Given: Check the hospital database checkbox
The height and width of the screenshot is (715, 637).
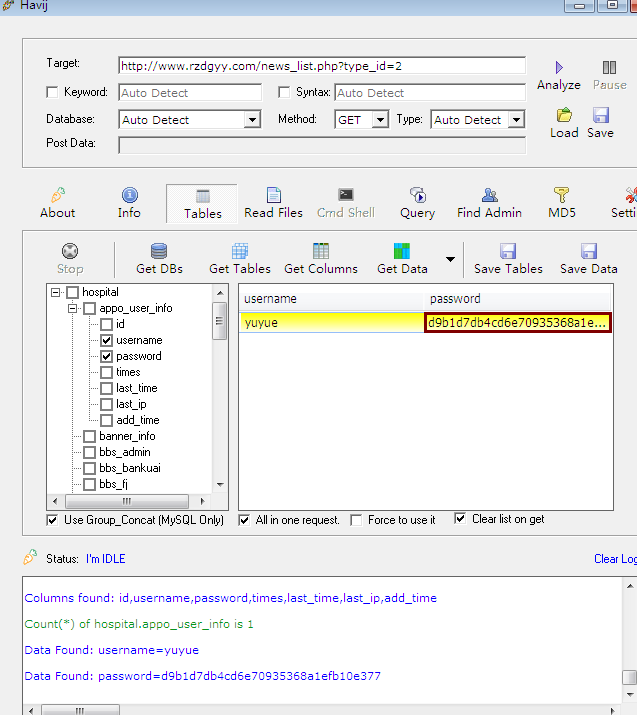Looking at the screenshot, I should [73, 292].
